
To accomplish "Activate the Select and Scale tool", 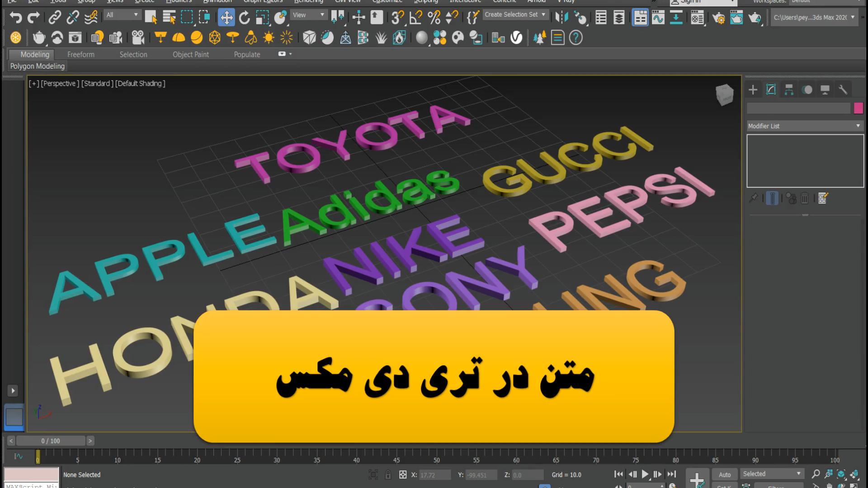I will point(262,18).
